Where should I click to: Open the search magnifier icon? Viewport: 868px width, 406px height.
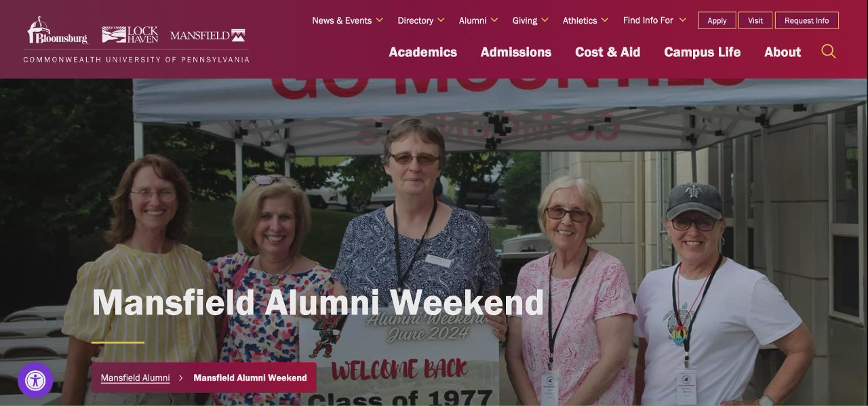point(828,52)
